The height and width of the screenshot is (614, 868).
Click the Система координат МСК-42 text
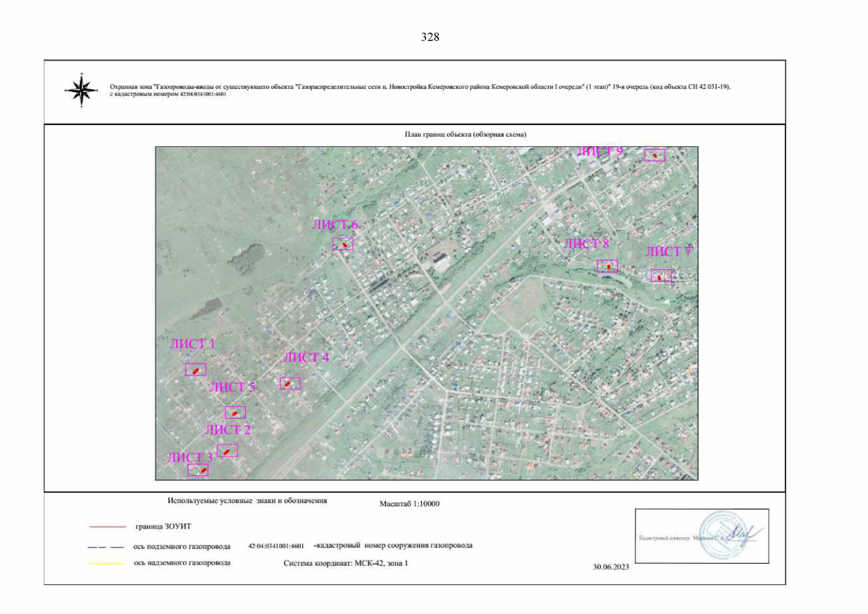pos(346,563)
